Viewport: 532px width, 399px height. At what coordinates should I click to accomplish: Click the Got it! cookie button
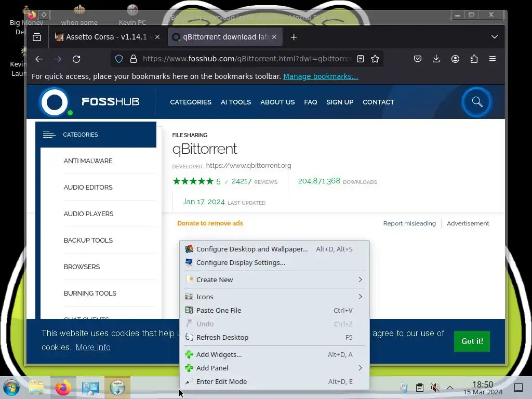coord(472,341)
